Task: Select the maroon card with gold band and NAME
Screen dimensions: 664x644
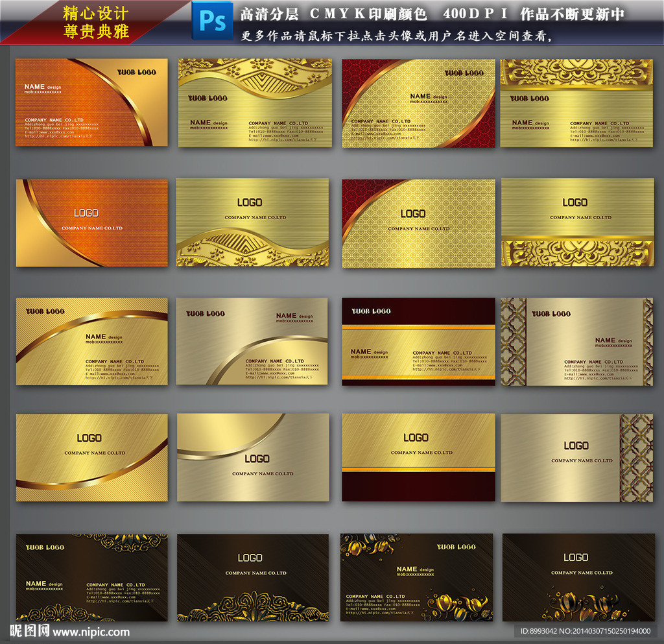Action: tap(418, 342)
